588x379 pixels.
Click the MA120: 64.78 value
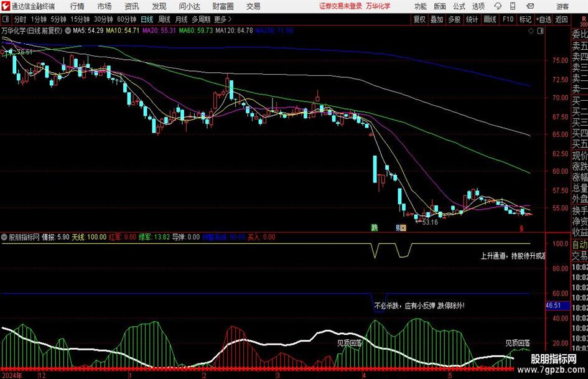235,30
